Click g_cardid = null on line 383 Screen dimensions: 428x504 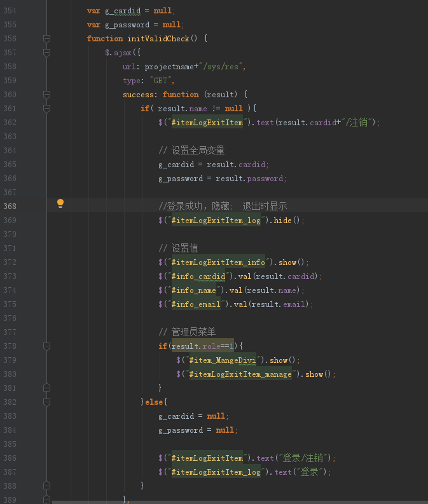pyautogui.click(x=191, y=416)
